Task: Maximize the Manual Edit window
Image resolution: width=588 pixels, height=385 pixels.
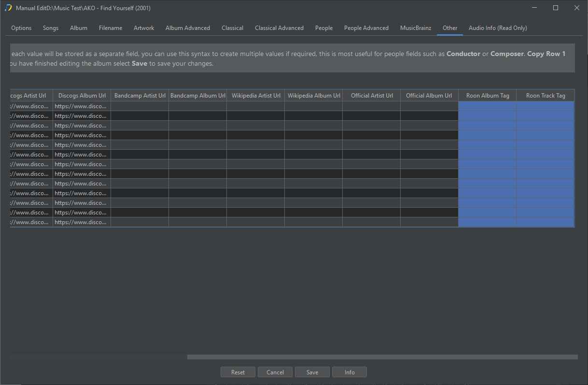Action: coord(556,8)
